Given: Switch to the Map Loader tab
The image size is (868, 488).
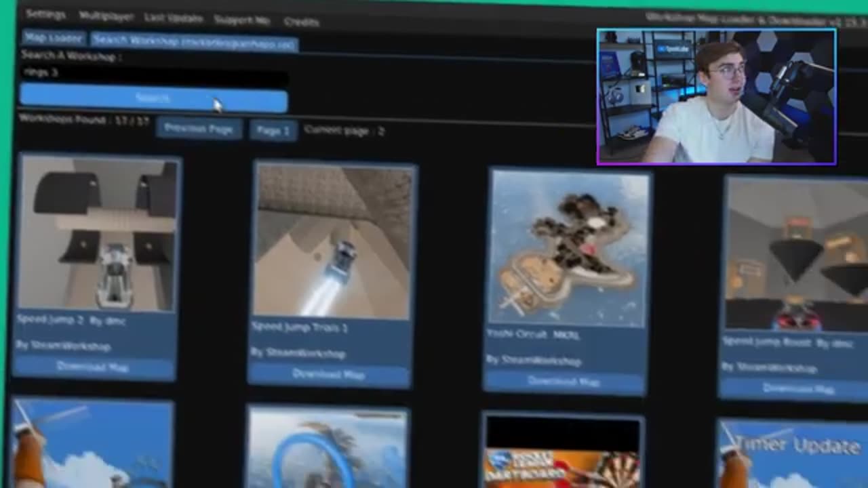Looking at the screenshot, I should pyautogui.click(x=54, y=38).
